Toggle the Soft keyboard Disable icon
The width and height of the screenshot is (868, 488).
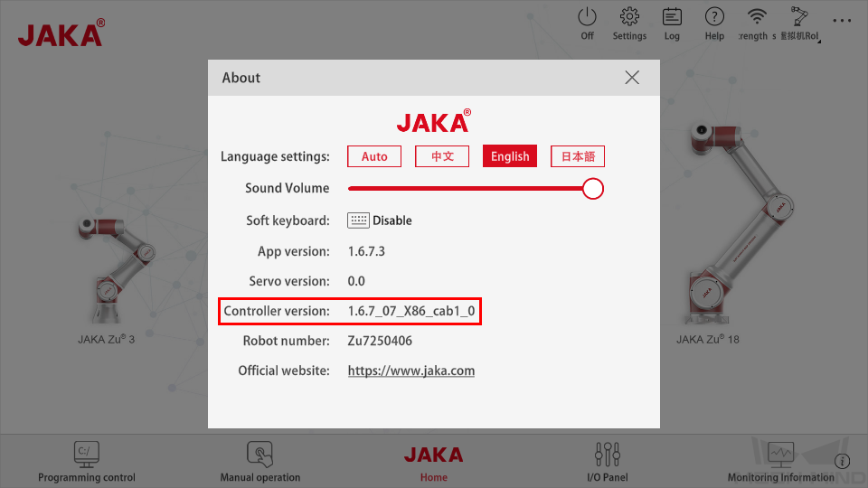click(358, 221)
